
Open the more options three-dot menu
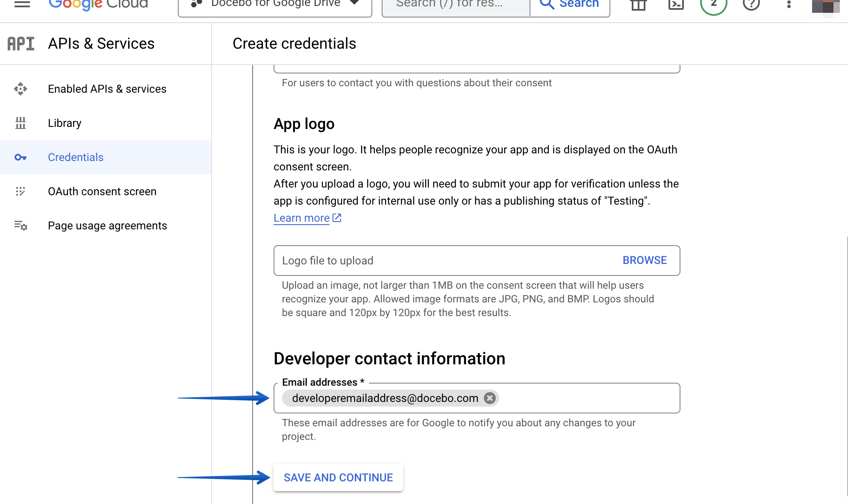(788, 4)
